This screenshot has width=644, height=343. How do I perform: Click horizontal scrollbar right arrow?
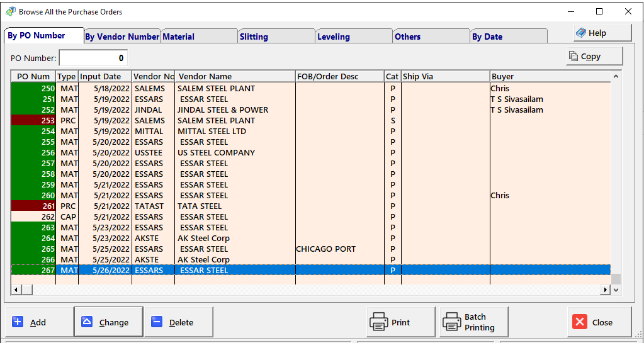point(606,290)
